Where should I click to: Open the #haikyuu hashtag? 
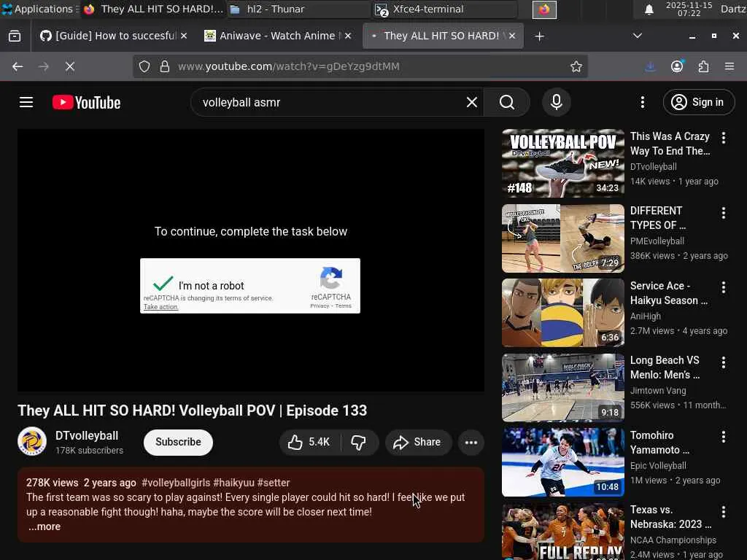(234, 483)
